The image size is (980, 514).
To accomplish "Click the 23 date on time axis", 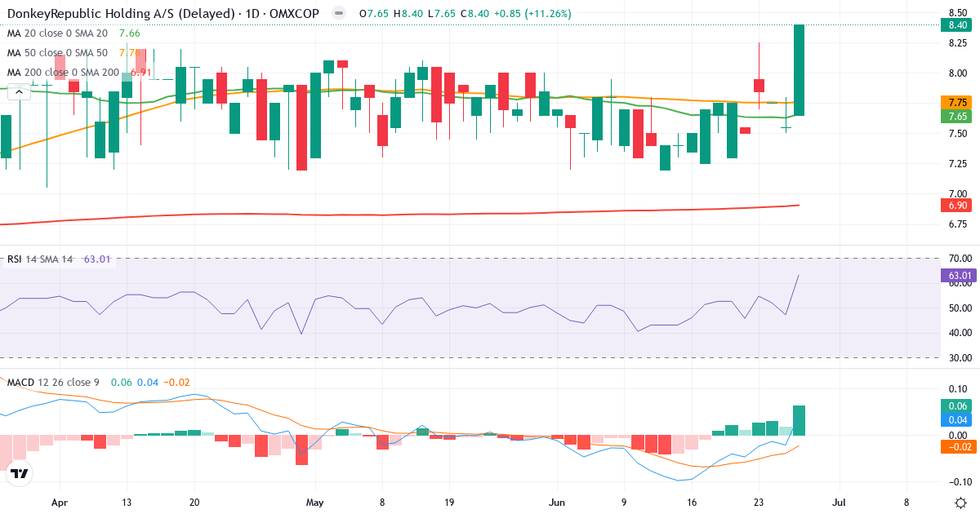I will (x=759, y=503).
